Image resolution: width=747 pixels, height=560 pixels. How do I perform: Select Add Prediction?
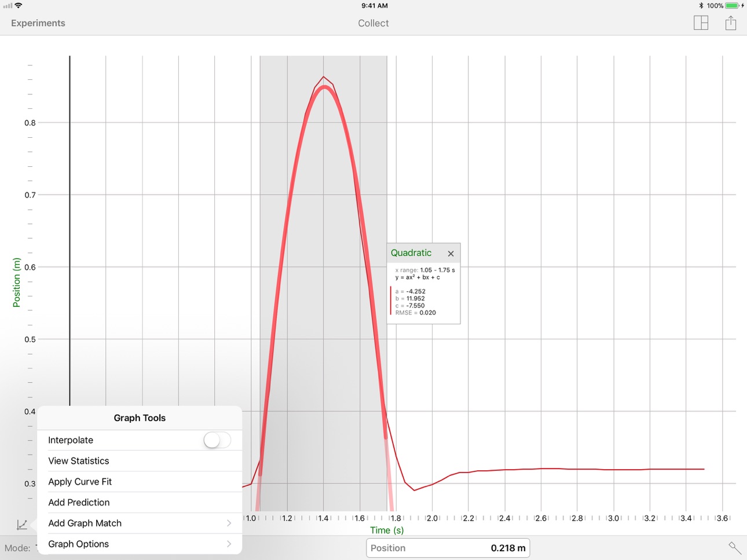click(140, 503)
